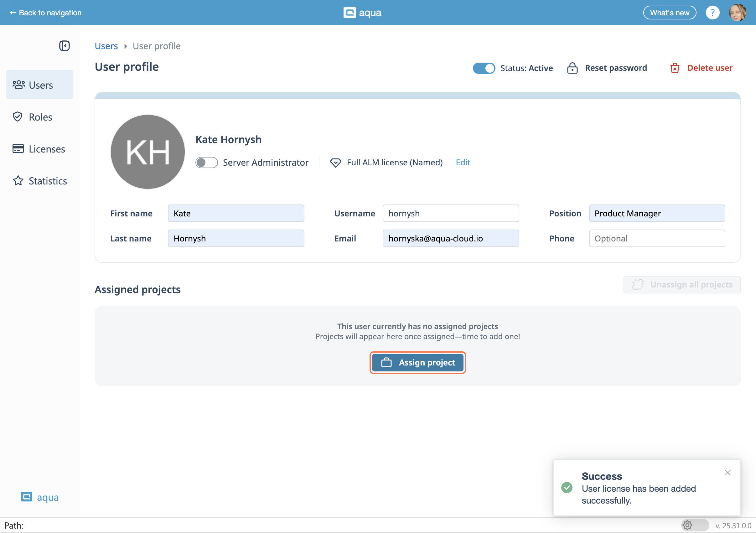Click the Assign project button
The height and width of the screenshot is (533, 756).
point(417,362)
